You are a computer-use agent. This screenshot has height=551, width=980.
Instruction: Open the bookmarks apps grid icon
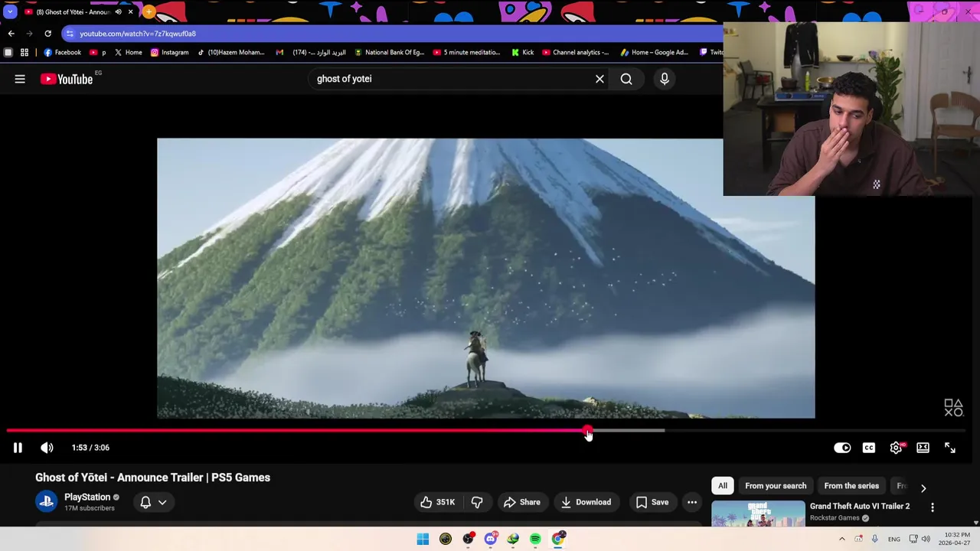(x=24, y=52)
